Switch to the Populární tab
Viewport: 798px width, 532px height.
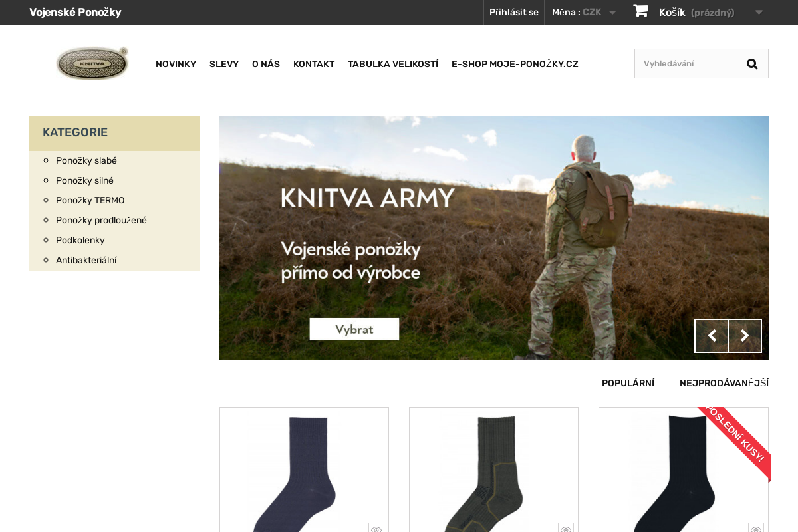pos(628,383)
